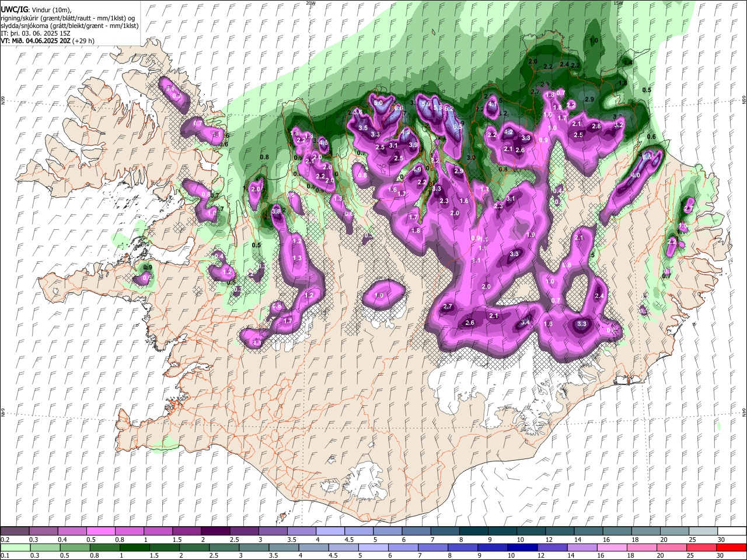747x560 pixels.
Task: Click the 'IT: þri. 03. 06. 2025 15Z' initial time
Action: click(36, 33)
